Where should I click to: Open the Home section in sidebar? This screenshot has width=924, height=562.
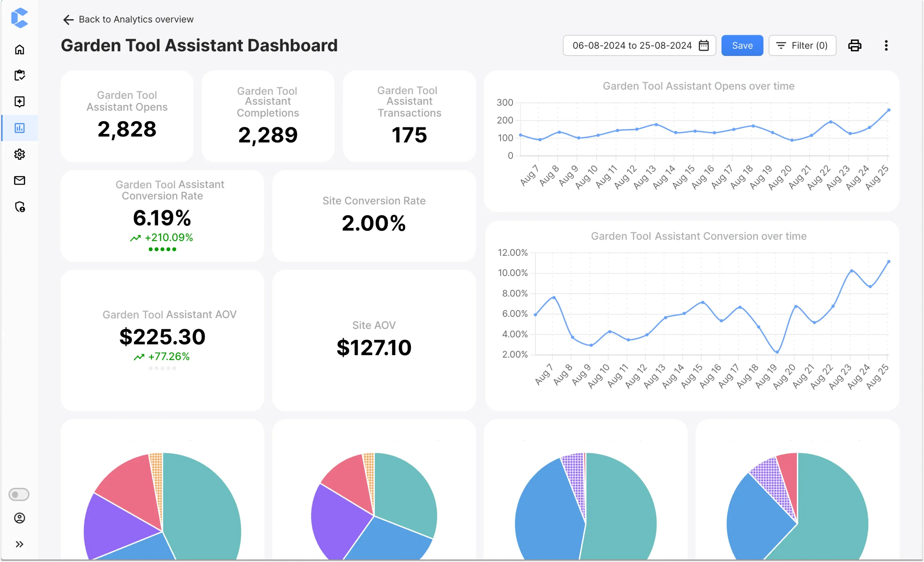[x=20, y=49]
